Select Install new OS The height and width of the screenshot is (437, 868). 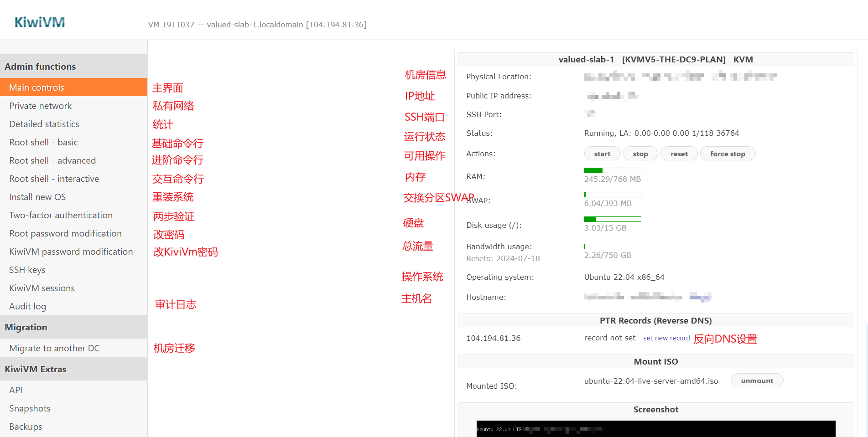point(37,197)
